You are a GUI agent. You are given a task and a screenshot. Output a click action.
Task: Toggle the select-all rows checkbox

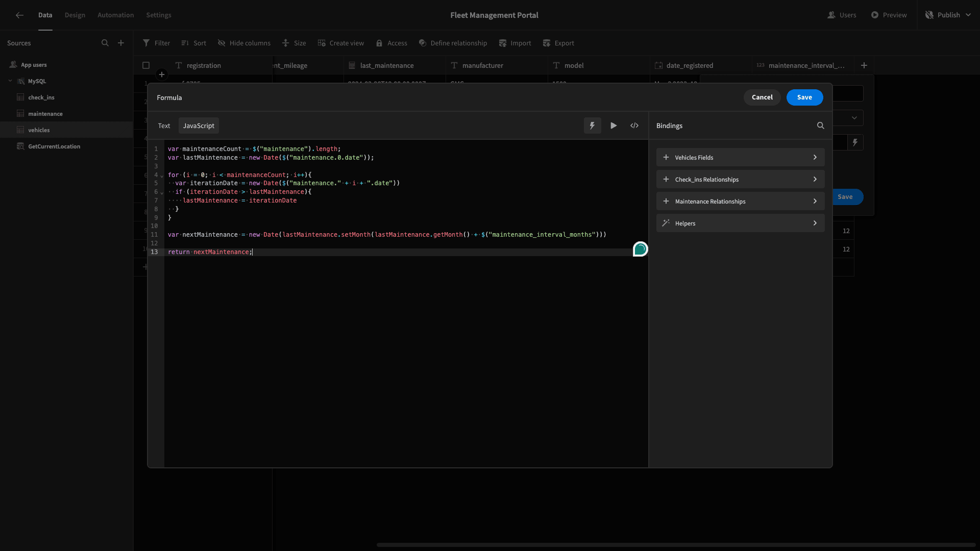coord(146,65)
